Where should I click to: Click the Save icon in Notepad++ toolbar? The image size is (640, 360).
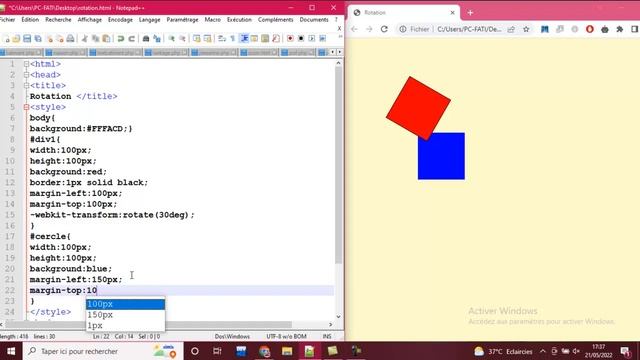27,39
